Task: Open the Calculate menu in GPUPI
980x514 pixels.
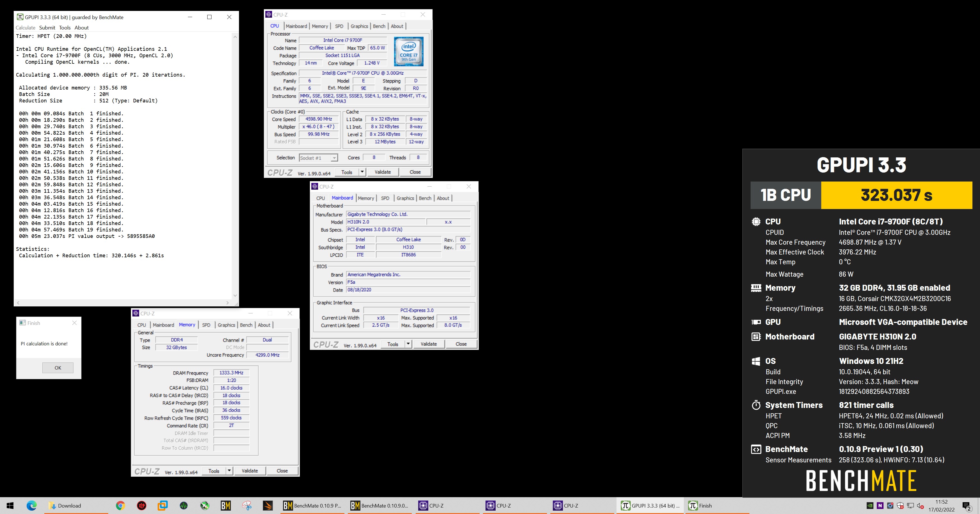Action: [26, 28]
